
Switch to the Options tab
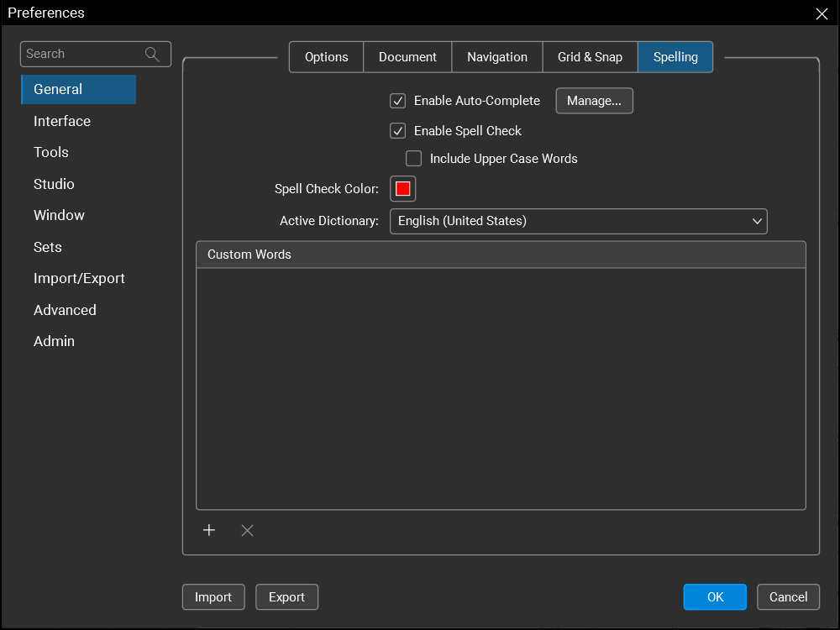(326, 57)
